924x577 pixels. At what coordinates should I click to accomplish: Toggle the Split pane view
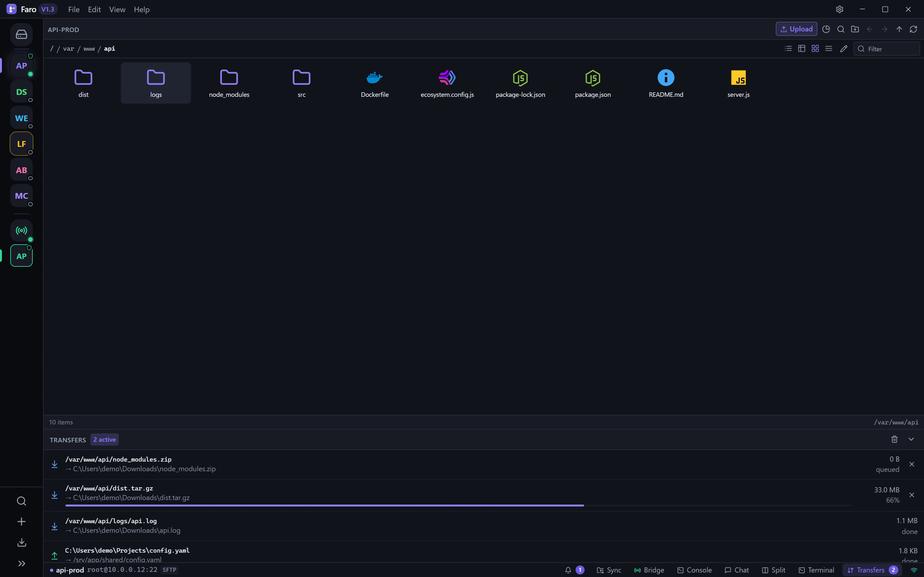774,570
